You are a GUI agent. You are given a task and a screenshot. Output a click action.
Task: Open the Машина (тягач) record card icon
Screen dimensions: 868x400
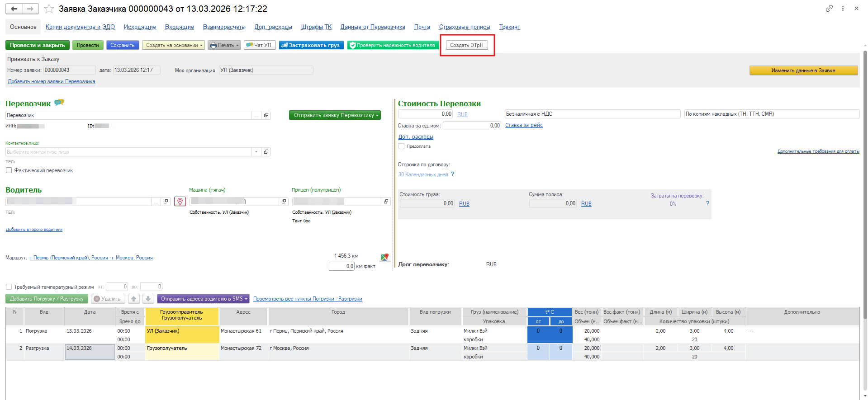click(x=284, y=202)
